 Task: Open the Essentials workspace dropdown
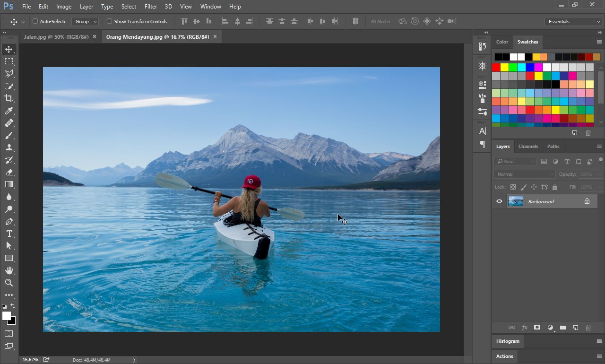pos(573,21)
